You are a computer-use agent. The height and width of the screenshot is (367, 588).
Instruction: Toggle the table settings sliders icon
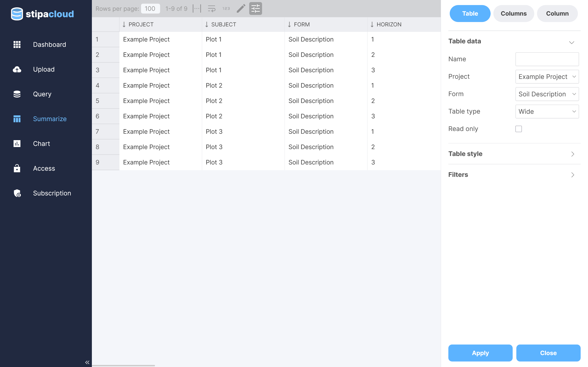(255, 8)
